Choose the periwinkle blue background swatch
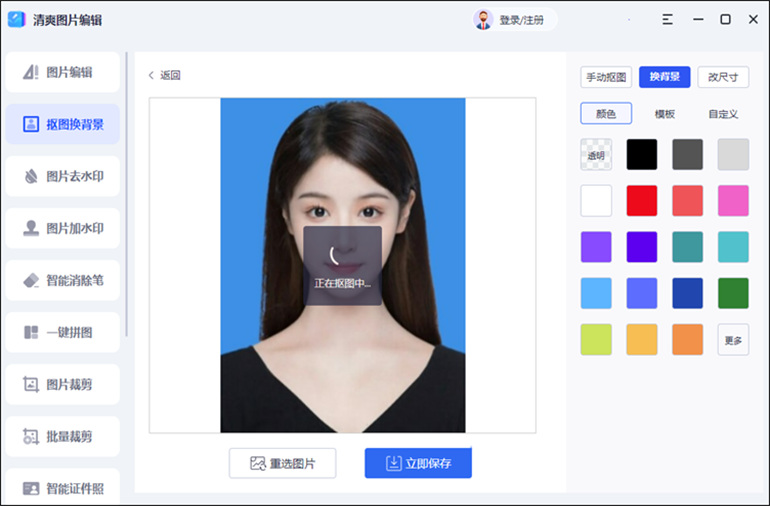This screenshot has height=506, width=770. [x=642, y=293]
